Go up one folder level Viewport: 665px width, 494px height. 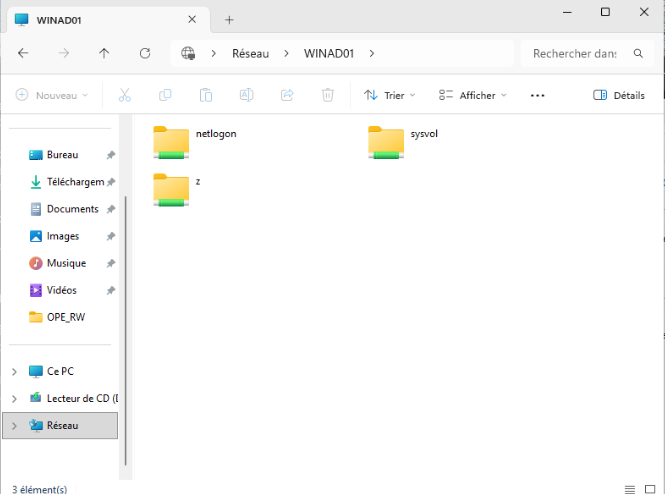(104, 53)
